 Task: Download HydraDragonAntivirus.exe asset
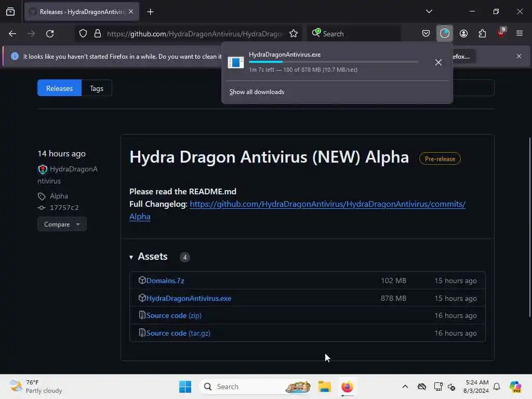click(x=189, y=298)
